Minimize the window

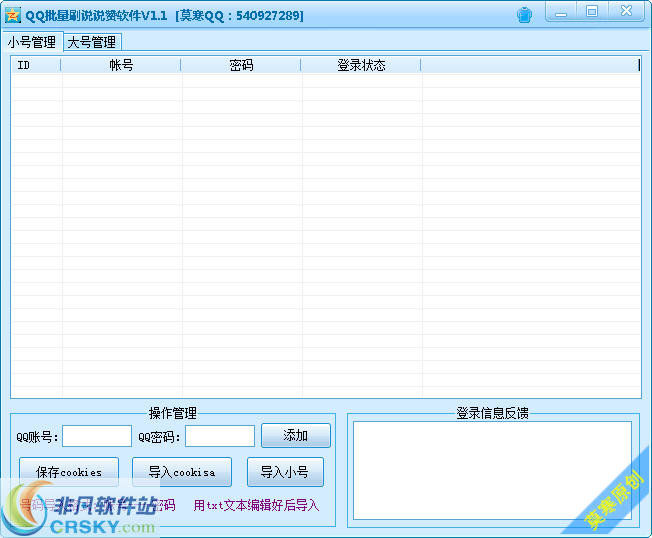(x=561, y=12)
